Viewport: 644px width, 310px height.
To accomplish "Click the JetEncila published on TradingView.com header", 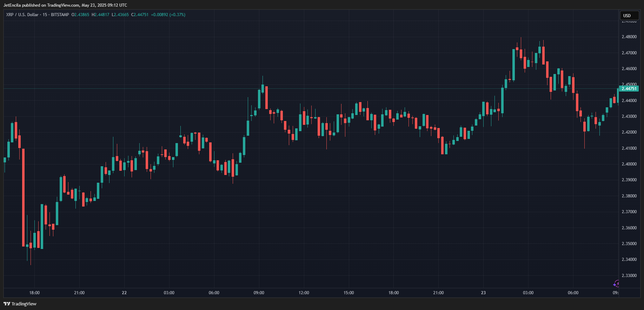I will 65,5.
